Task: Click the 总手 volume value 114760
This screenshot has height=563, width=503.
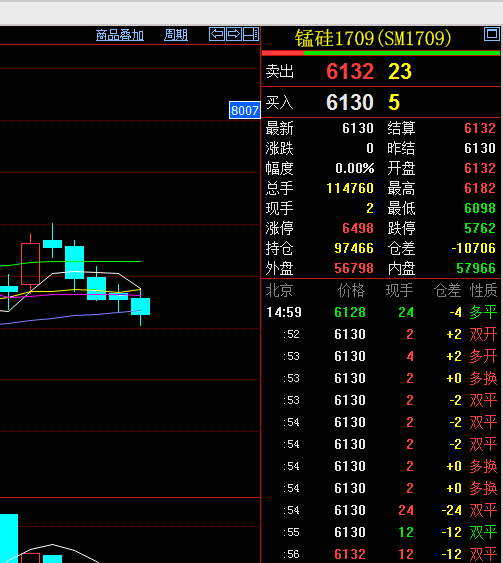Action: (x=350, y=188)
